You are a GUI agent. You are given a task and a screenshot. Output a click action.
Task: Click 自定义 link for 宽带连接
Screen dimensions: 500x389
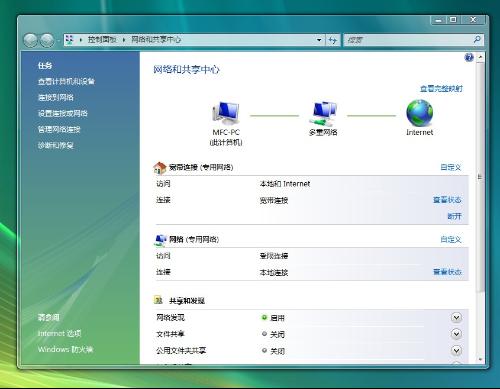pos(450,167)
